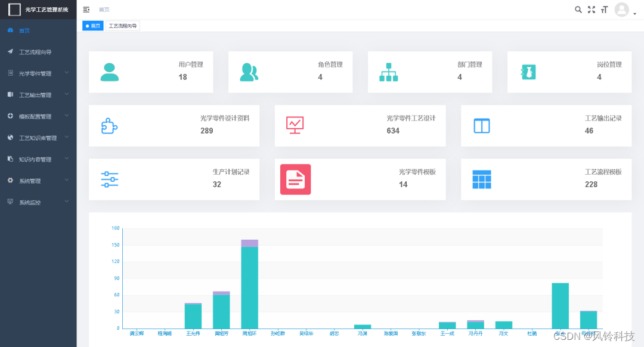Open the search magnifier in top bar
Image resolution: width=644 pixels, height=347 pixels.
click(x=578, y=10)
